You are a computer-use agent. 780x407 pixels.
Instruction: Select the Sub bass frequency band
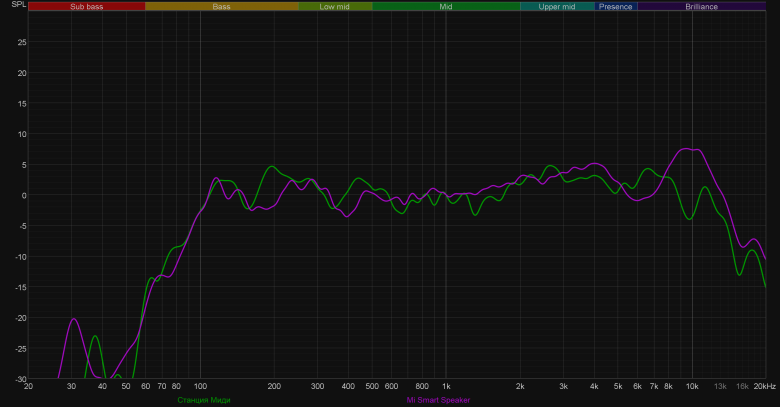click(x=87, y=6)
